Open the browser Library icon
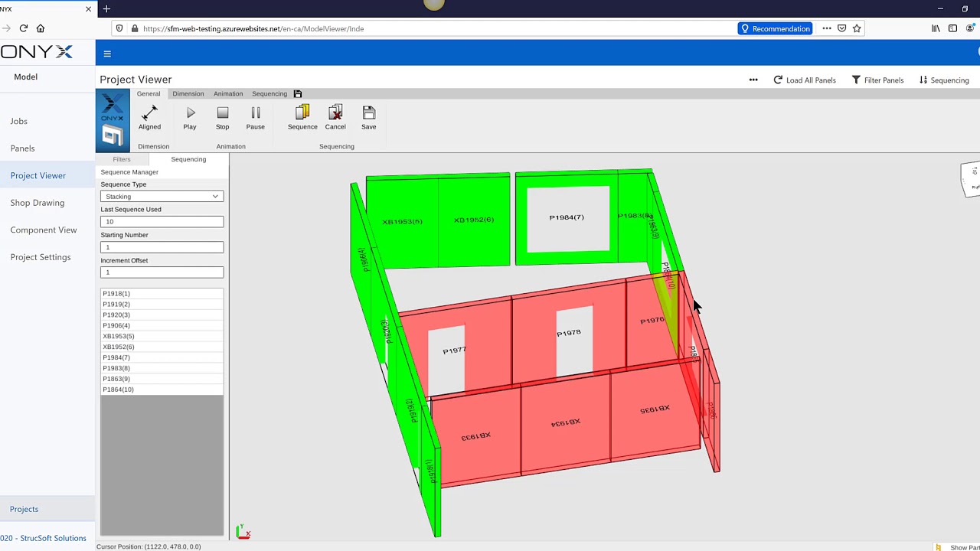Image resolution: width=980 pixels, height=551 pixels. (x=936, y=28)
